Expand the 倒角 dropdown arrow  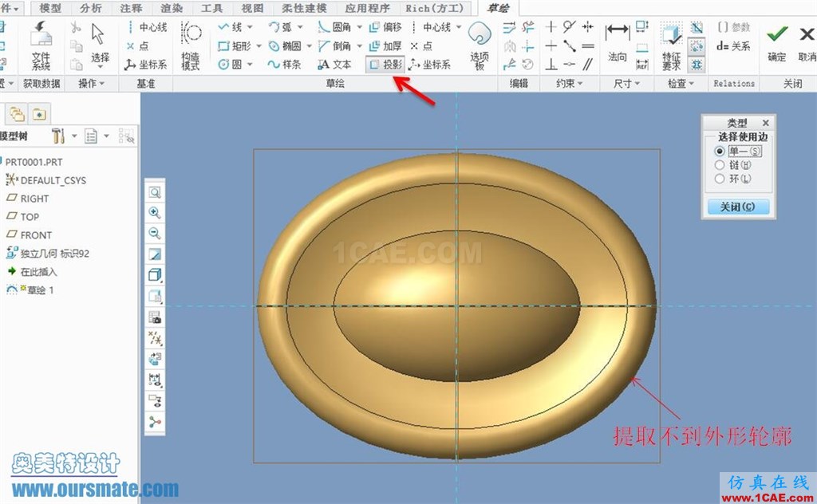coord(359,45)
